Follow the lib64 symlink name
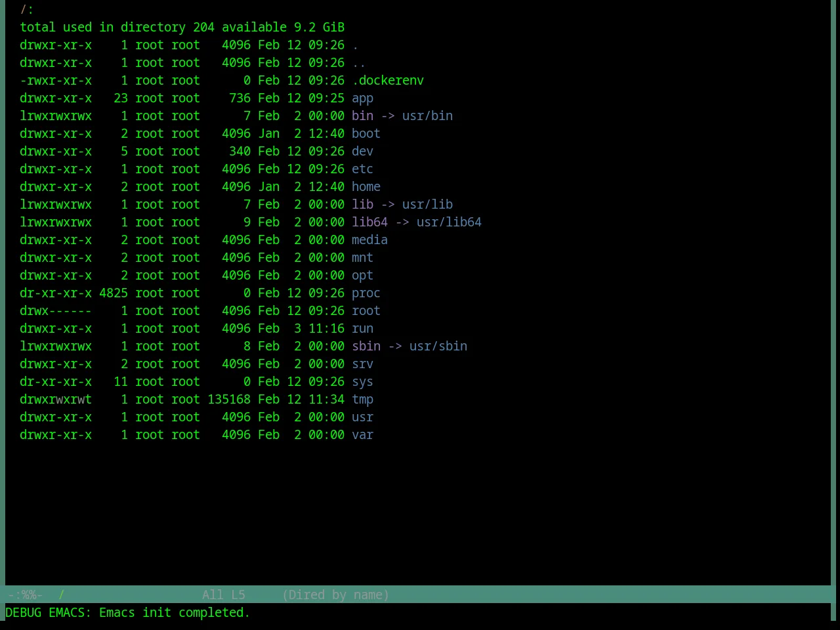This screenshot has width=840, height=630. pos(369,222)
